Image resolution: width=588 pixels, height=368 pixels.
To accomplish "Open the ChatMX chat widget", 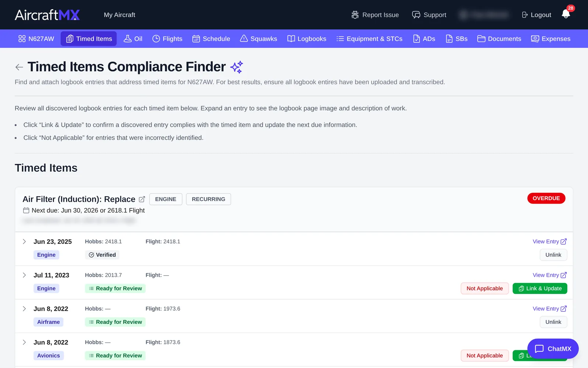I will pos(553,348).
